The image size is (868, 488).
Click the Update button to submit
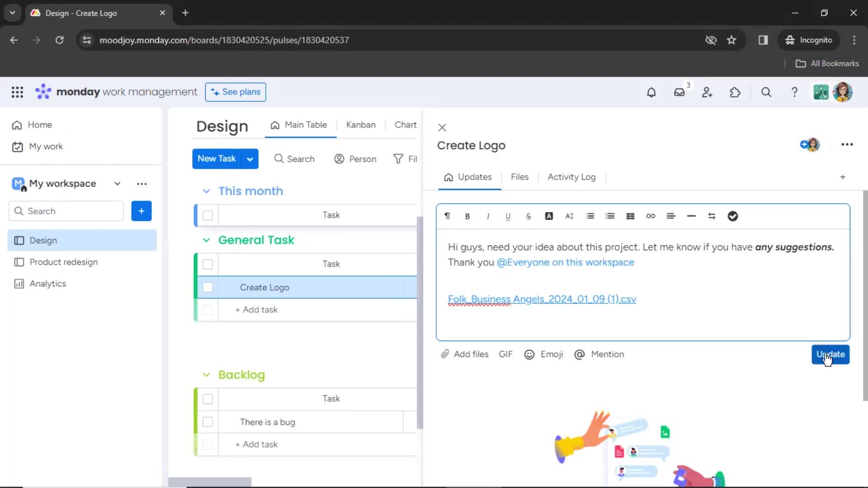tap(830, 354)
